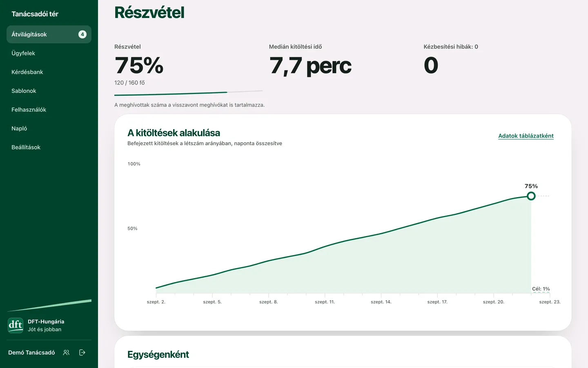Click the szept. 2. axis label
The height and width of the screenshot is (368, 588).
(x=156, y=302)
